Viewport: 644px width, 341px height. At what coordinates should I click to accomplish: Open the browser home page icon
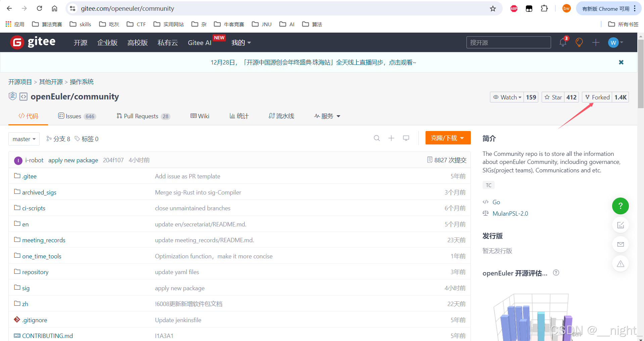54,8
